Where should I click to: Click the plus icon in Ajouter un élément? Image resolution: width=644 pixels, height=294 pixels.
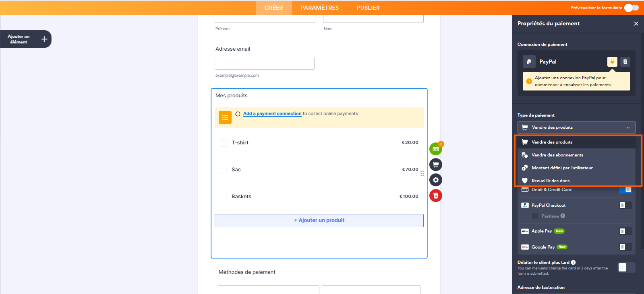pyautogui.click(x=44, y=39)
